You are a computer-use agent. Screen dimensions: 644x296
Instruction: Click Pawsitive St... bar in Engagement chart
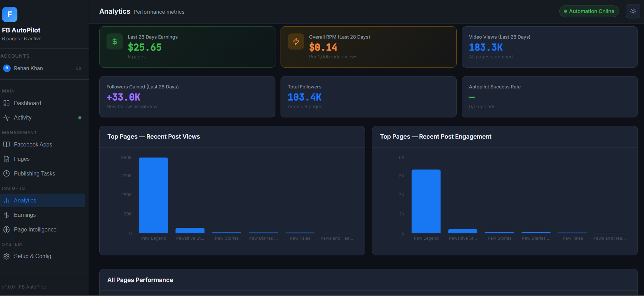(463, 231)
